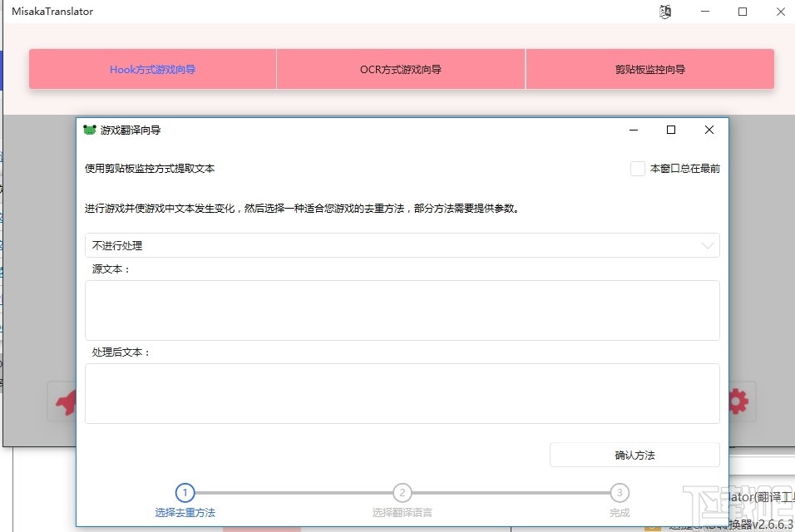
Task: Click the red gear settings icon in main window
Action: point(738,401)
